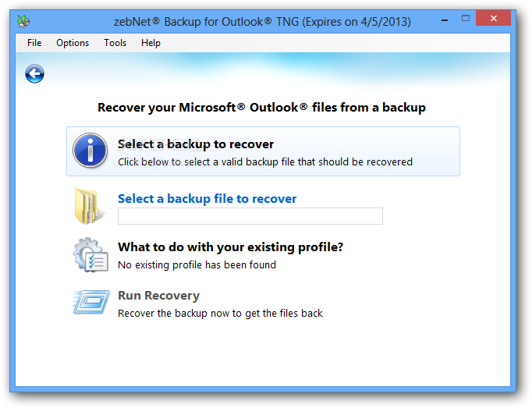Click the blue information icon
This screenshot has height=408, width=532.
tap(90, 151)
